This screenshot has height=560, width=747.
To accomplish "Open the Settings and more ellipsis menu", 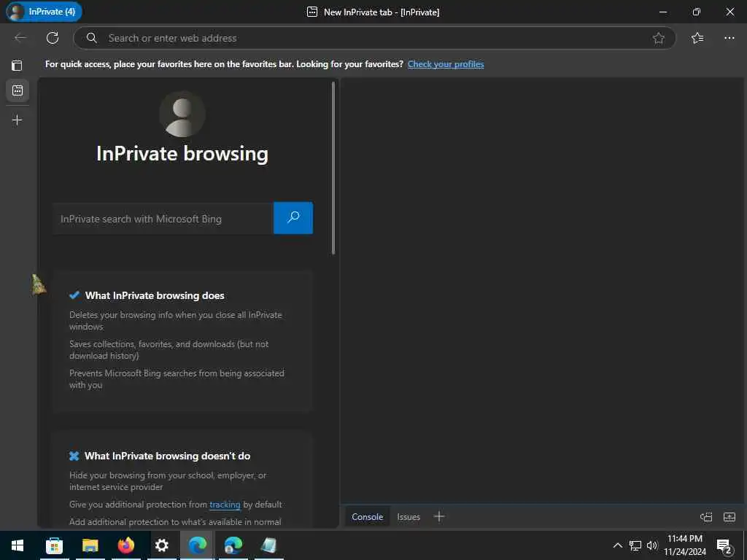I will click(x=729, y=38).
